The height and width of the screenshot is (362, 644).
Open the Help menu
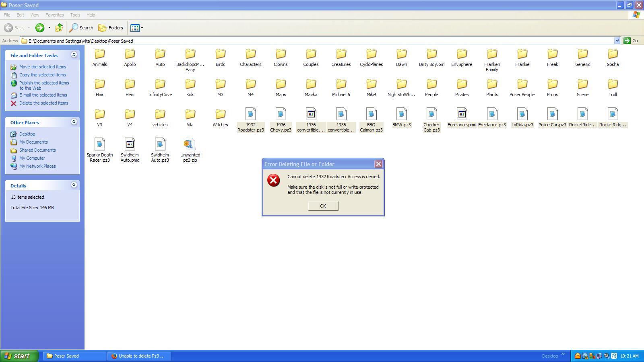pyautogui.click(x=91, y=15)
